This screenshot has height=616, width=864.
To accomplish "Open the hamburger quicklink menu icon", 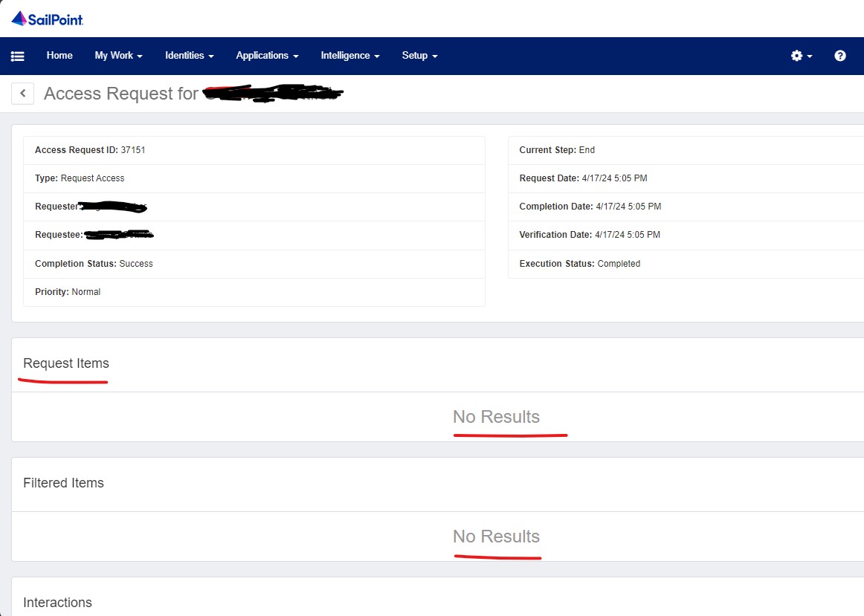I will tap(18, 56).
